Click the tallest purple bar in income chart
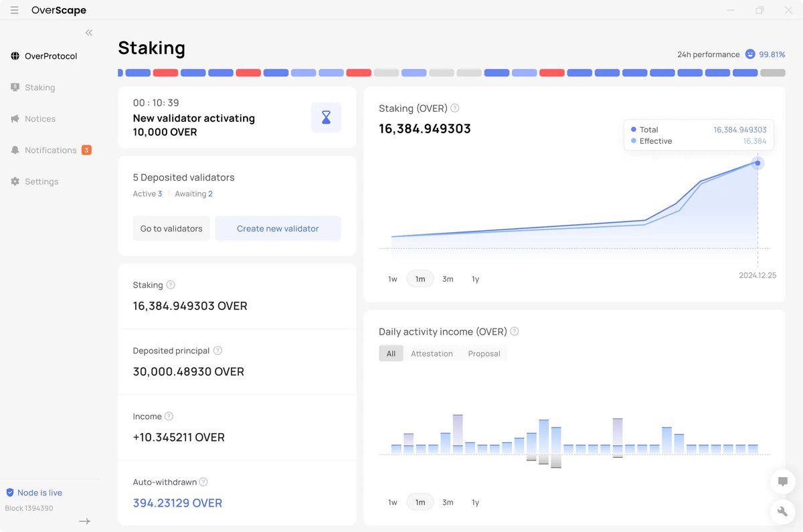The width and height of the screenshot is (803, 532). coord(458,430)
